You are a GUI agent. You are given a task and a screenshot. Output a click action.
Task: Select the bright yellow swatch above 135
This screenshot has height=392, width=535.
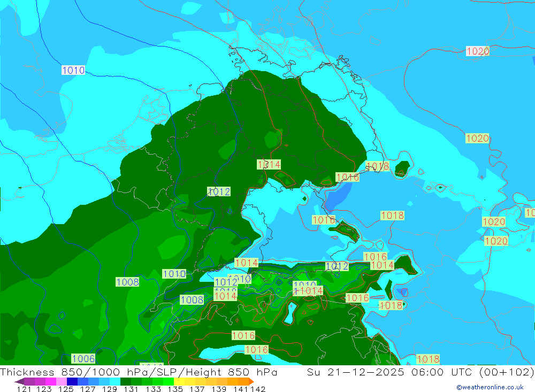coord(179,381)
